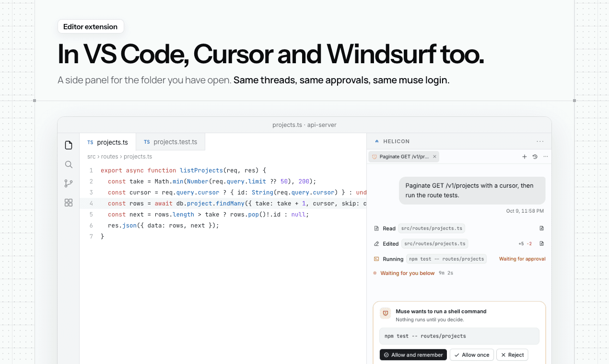Open the Explorer files icon in sidebar
The width and height of the screenshot is (609, 364).
click(x=69, y=145)
